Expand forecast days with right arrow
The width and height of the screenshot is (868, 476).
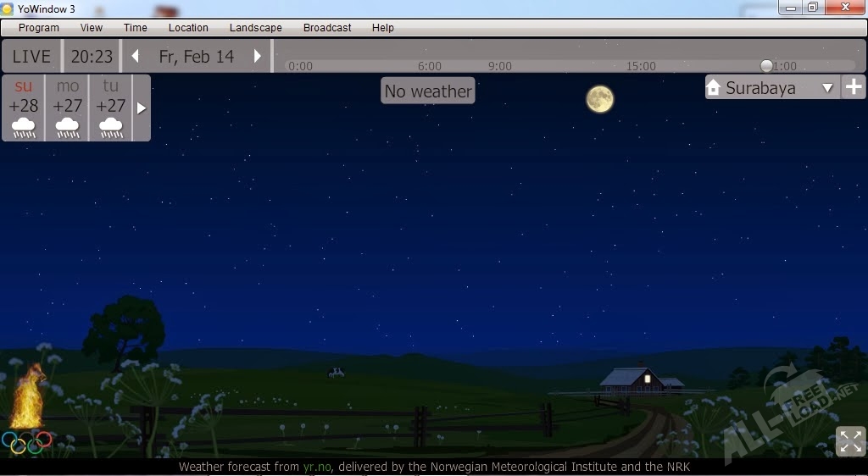tap(142, 108)
